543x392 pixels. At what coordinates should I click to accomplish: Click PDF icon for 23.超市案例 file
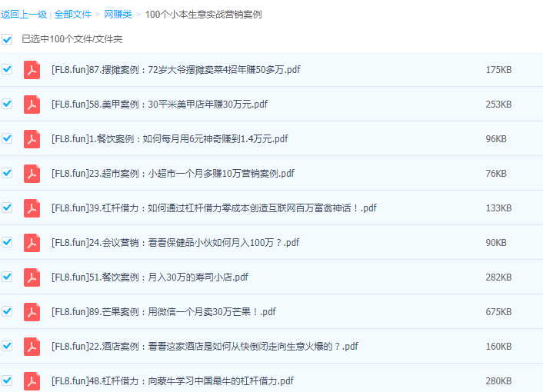32,174
